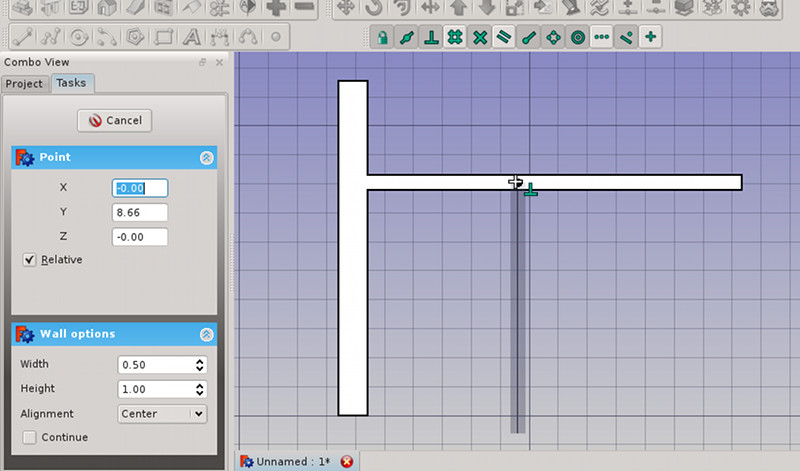
Task: Toggle perpendicular snap tool
Action: [x=431, y=37]
